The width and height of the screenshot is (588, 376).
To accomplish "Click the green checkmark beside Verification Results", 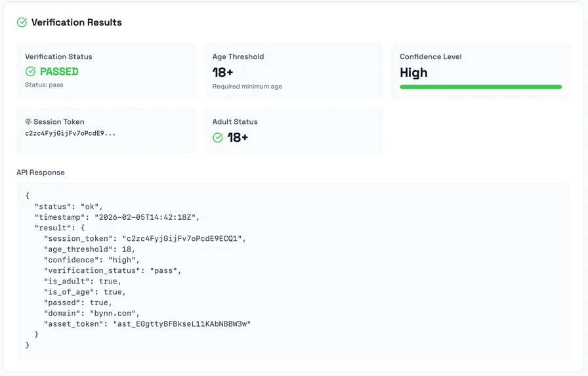I will (22, 22).
